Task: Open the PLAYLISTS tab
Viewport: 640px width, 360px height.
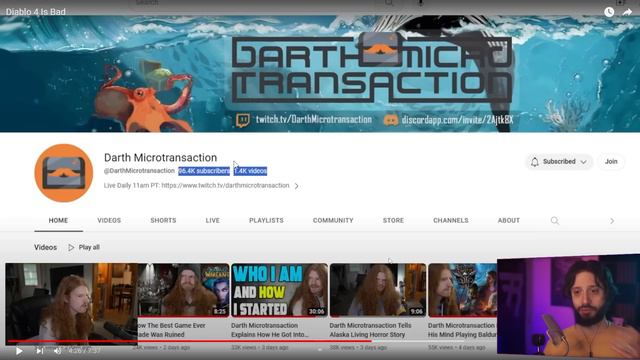Action: [x=266, y=220]
